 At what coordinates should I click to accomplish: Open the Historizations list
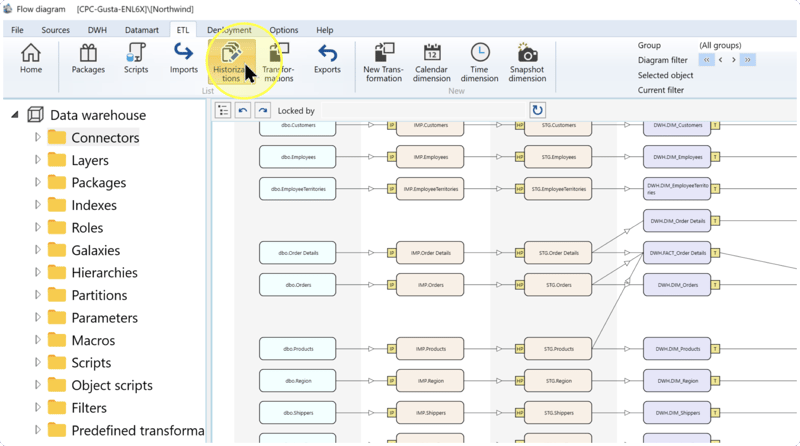[231, 63]
